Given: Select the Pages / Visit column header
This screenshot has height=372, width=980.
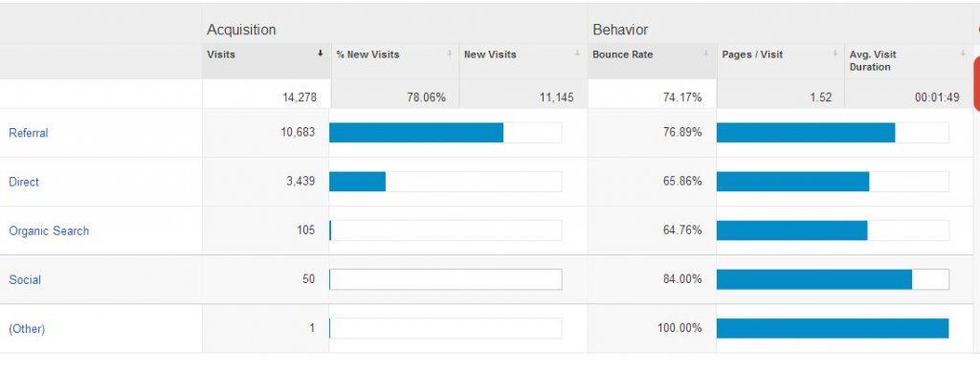Looking at the screenshot, I should (752, 55).
